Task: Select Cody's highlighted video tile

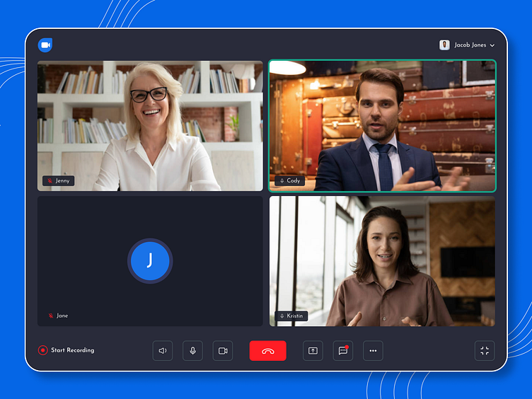Action: point(382,125)
